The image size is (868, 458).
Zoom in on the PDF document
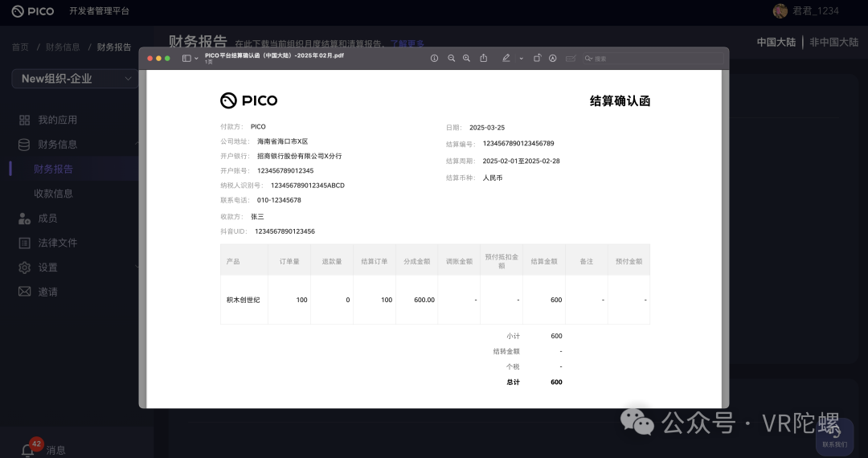[x=466, y=58]
